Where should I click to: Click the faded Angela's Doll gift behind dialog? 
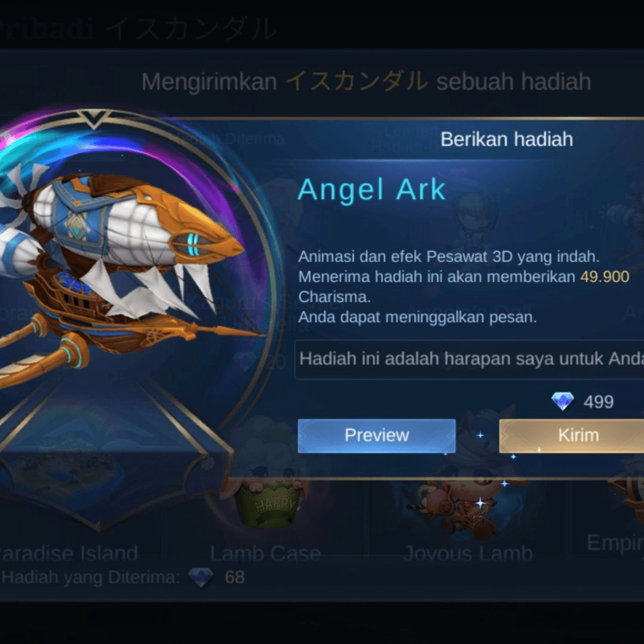click(x=468, y=311)
